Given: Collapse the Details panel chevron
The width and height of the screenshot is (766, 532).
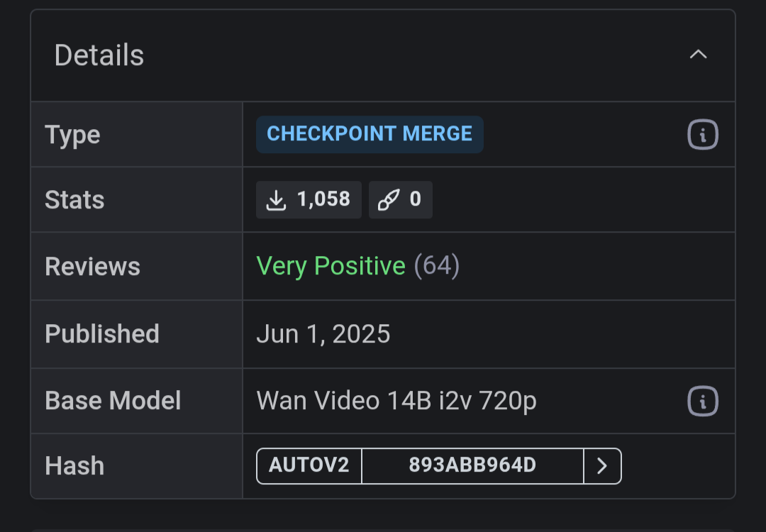Looking at the screenshot, I should pos(698,54).
